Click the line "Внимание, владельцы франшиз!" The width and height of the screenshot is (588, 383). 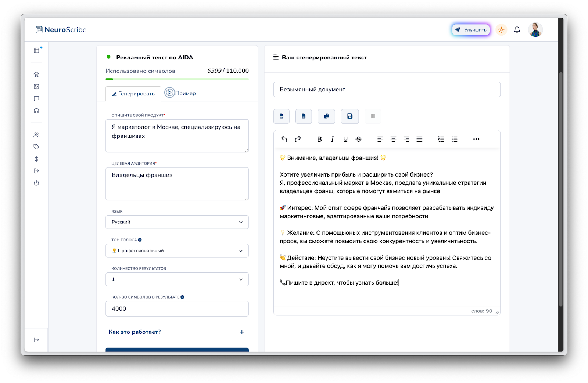pos(333,158)
